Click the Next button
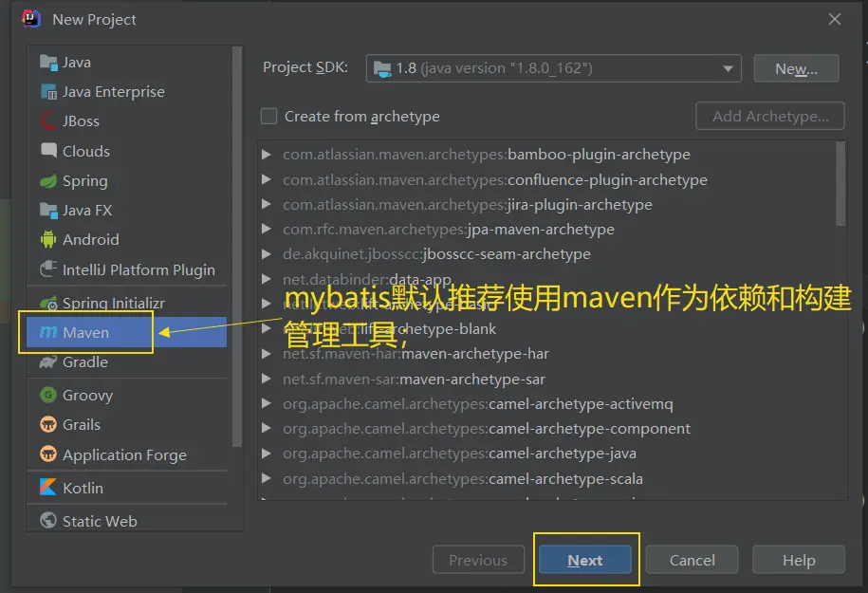Image resolution: width=868 pixels, height=593 pixels. coord(585,560)
